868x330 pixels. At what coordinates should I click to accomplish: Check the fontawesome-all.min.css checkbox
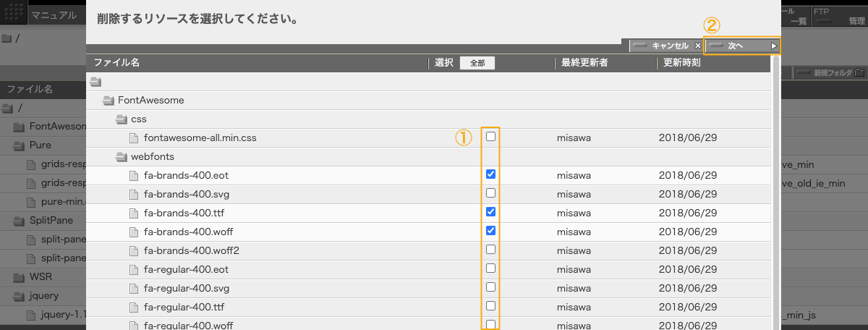coord(491,137)
